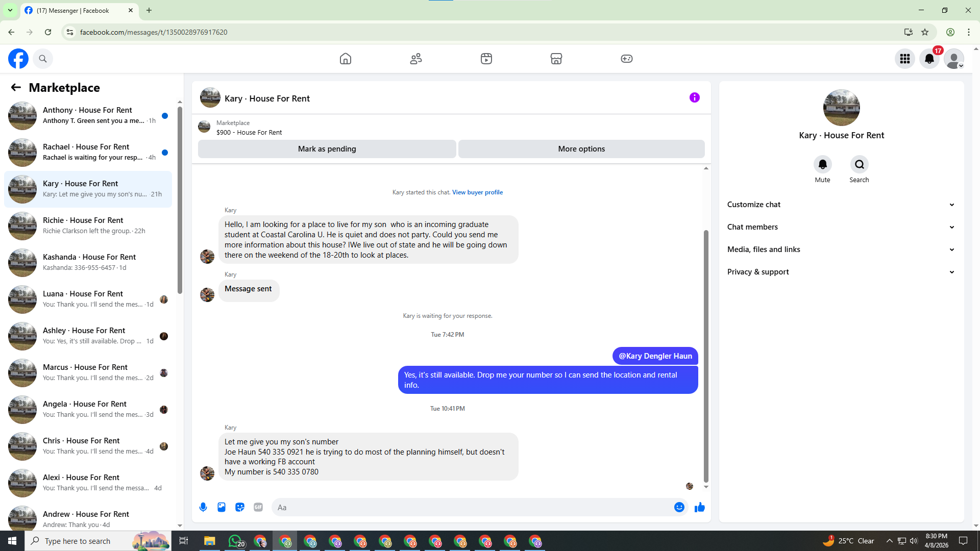Viewport: 980px width, 551px height.
Task: Open the notifications bell
Action: [929, 59]
